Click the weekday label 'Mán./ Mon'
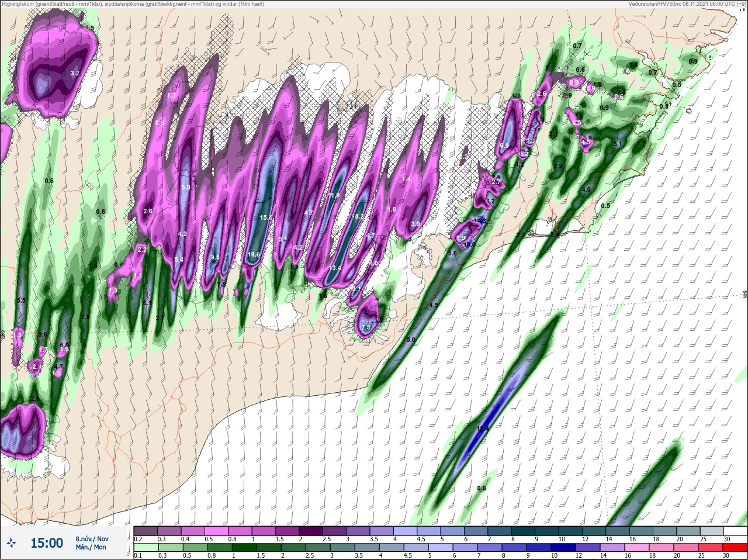Image resolution: width=748 pixels, height=560 pixels. (91, 547)
